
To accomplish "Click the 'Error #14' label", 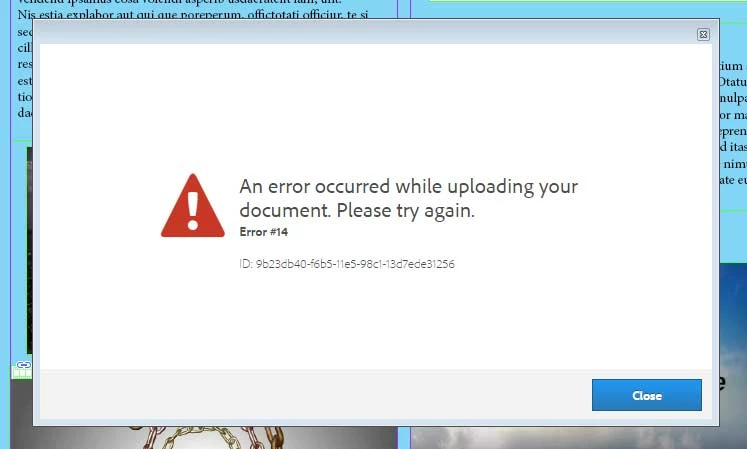I will click(x=263, y=232).
